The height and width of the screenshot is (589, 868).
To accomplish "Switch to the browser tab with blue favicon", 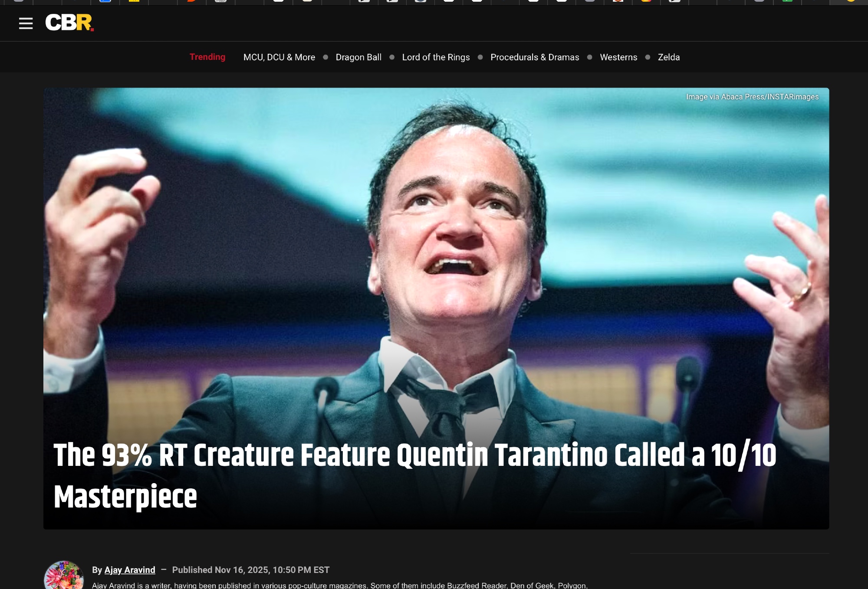I will (x=105, y=1).
